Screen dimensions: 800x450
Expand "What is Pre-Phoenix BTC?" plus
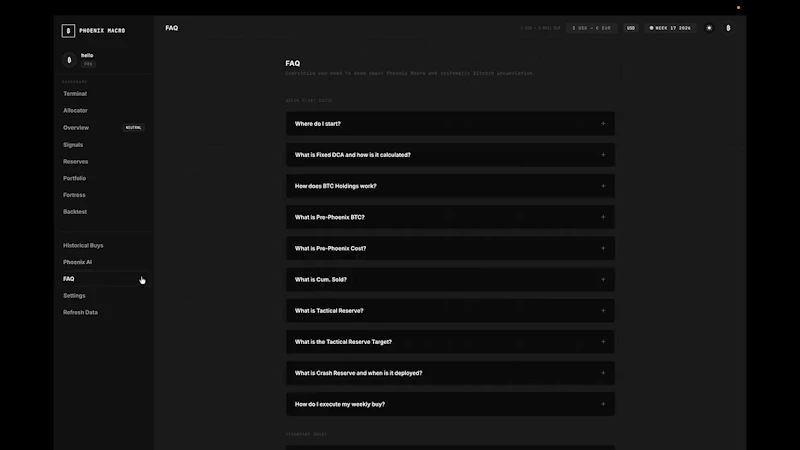tap(603, 217)
